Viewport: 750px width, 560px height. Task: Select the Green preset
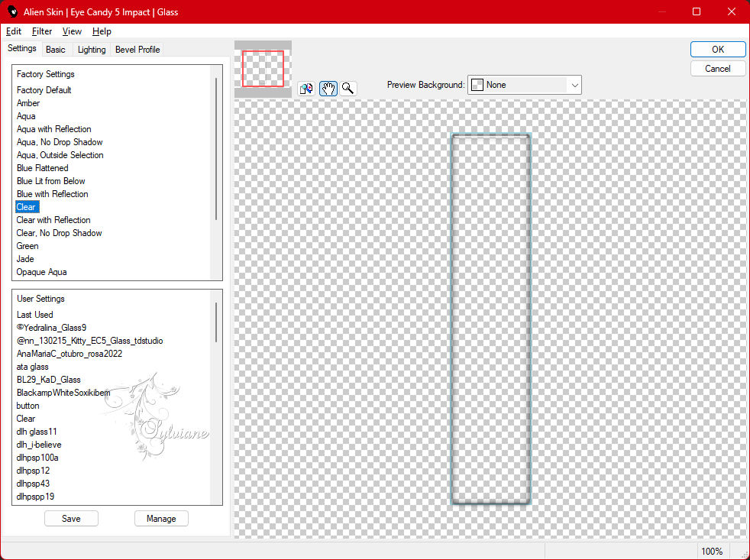point(27,245)
